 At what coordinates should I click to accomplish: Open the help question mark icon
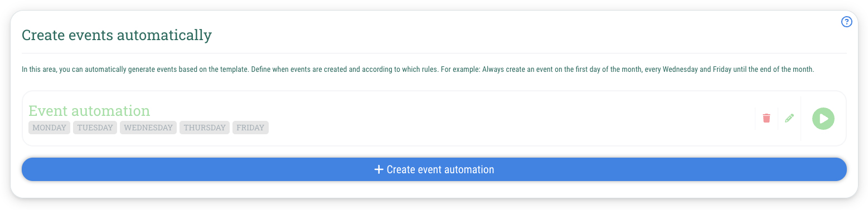(x=846, y=22)
